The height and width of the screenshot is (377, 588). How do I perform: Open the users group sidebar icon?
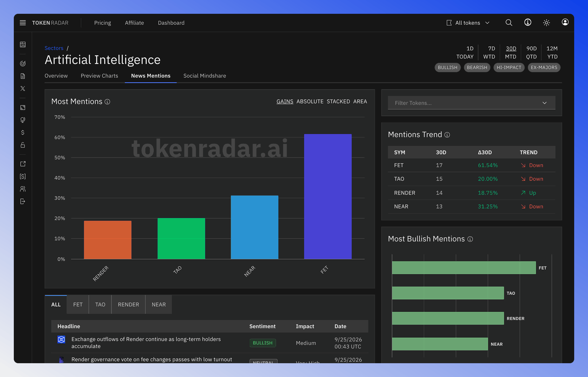tap(23, 189)
